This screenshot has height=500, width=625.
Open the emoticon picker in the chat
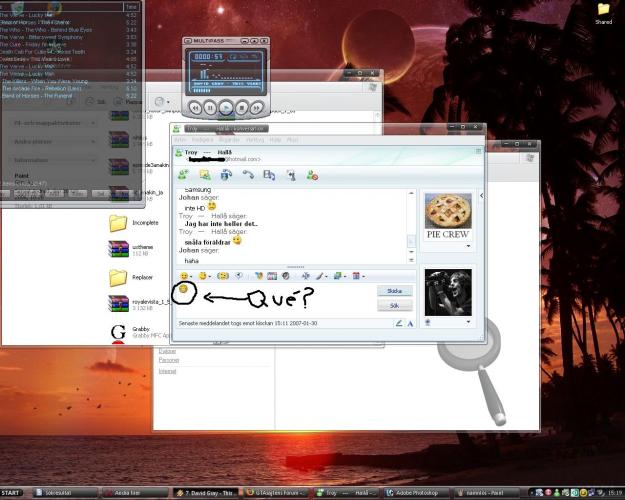185,276
